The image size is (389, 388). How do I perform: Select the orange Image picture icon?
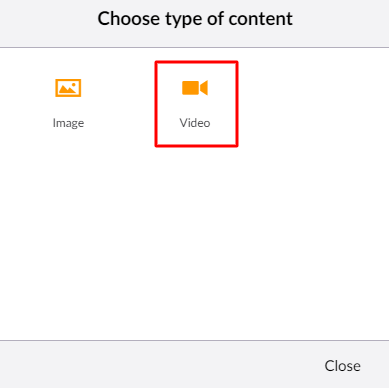[68, 88]
